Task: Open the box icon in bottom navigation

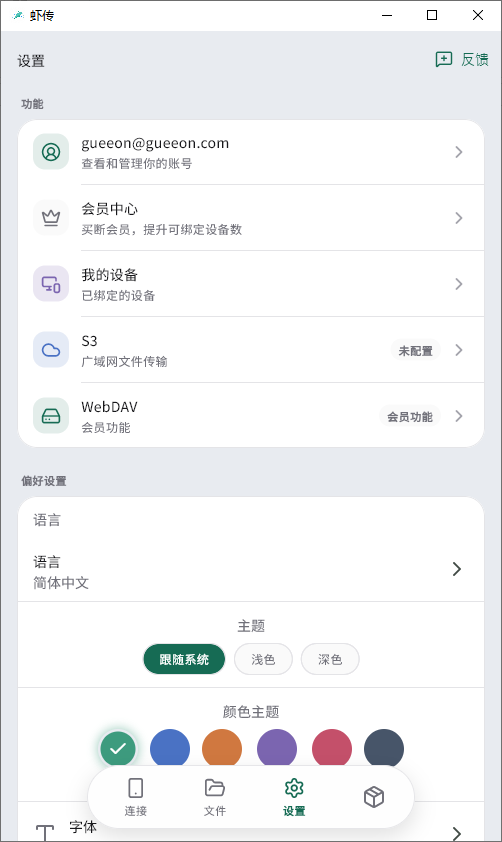Action: [374, 797]
